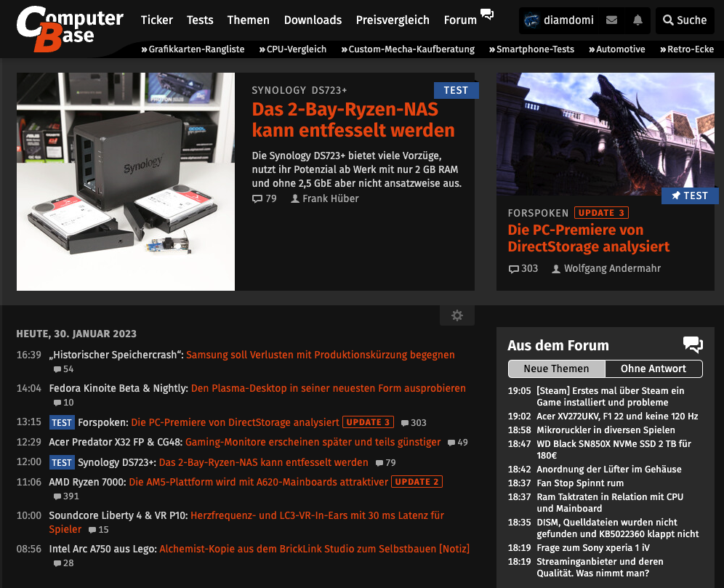Viewport: 724px width, 588px height.
Task: Open the messages envelope icon
Action: click(611, 20)
